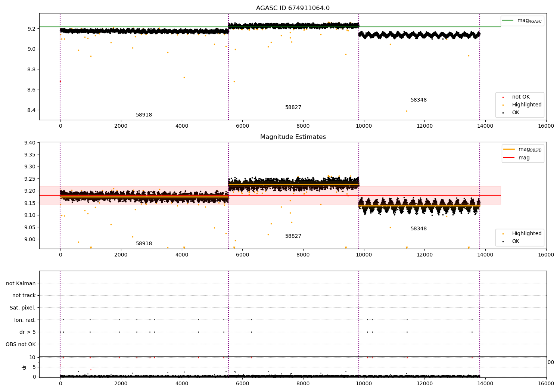Click the title 'AGASC ID 674911064.0'

pos(293,8)
